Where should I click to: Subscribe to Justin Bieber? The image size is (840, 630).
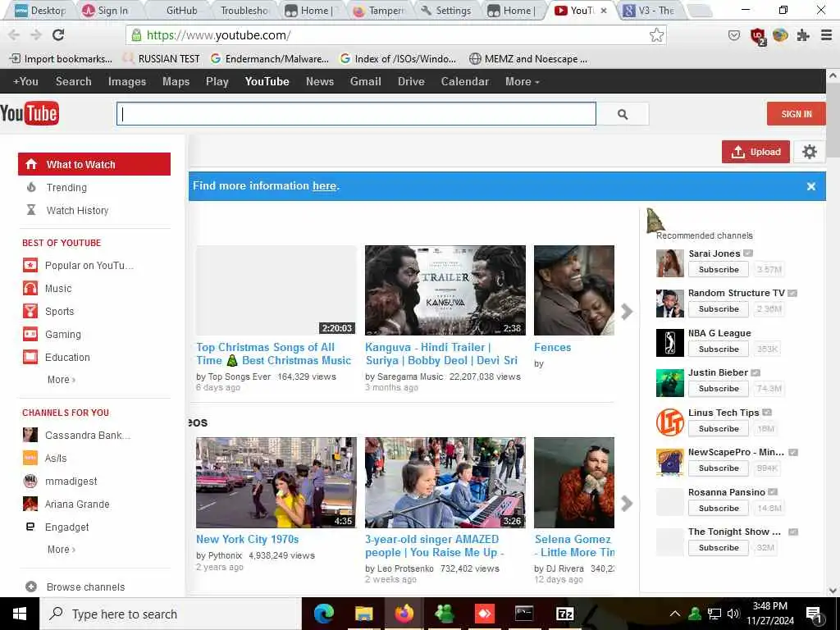[x=719, y=388]
